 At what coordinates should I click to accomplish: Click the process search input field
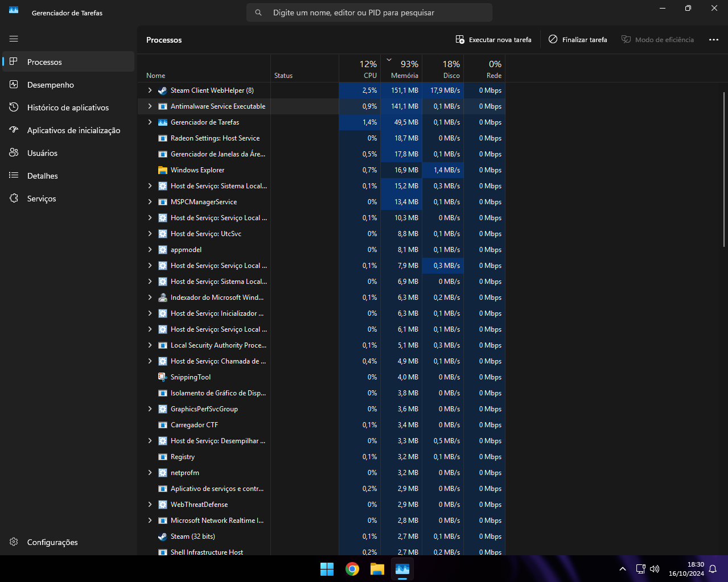point(369,13)
